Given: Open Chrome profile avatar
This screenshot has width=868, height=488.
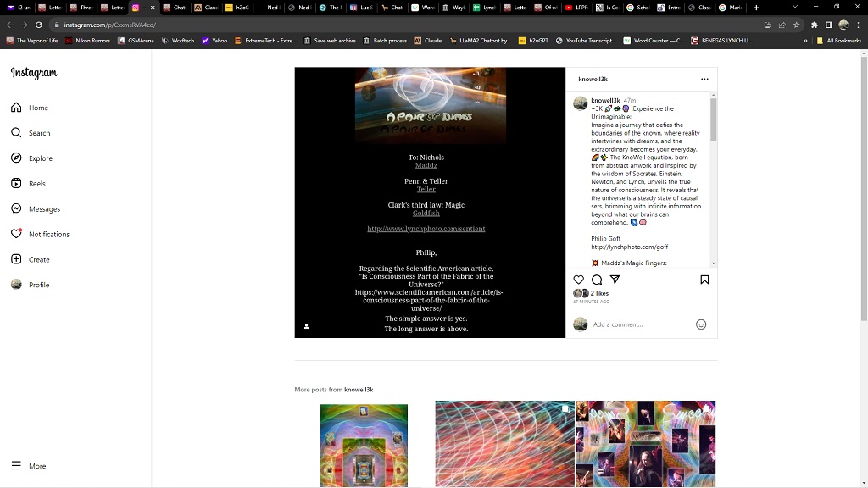Looking at the screenshot, I should coord(843,25).
